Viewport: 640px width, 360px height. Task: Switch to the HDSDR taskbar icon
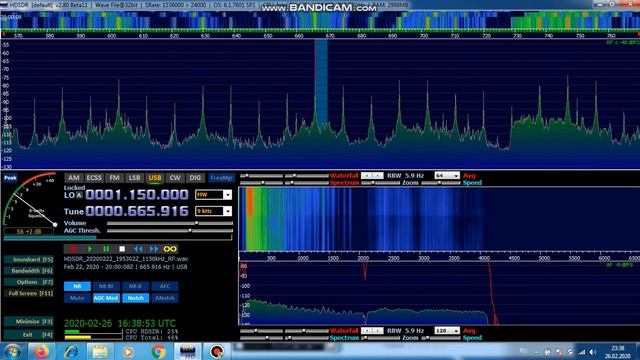tap(187, 351)
